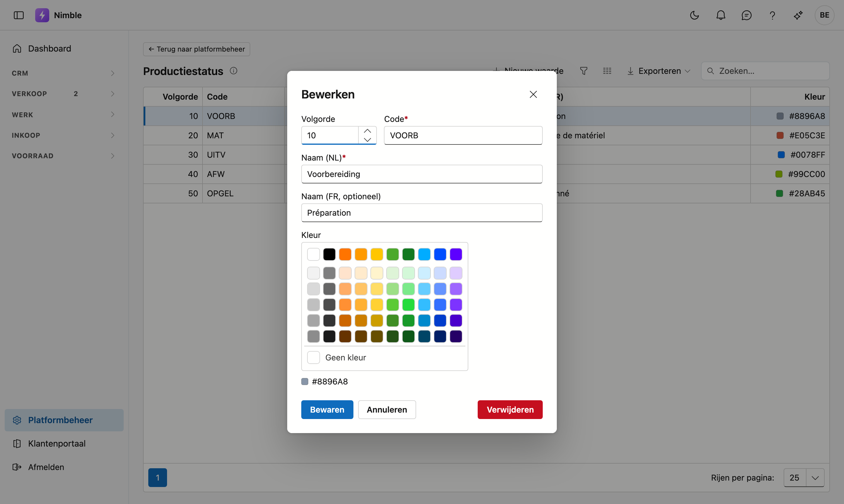Pick the black swatch in top row

(329, 254)
